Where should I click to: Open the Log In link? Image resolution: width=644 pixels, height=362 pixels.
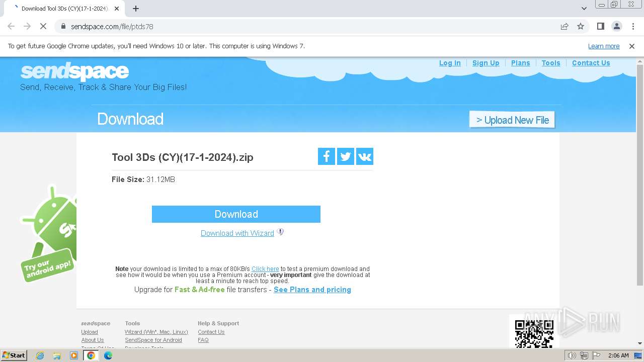(450, 63)
